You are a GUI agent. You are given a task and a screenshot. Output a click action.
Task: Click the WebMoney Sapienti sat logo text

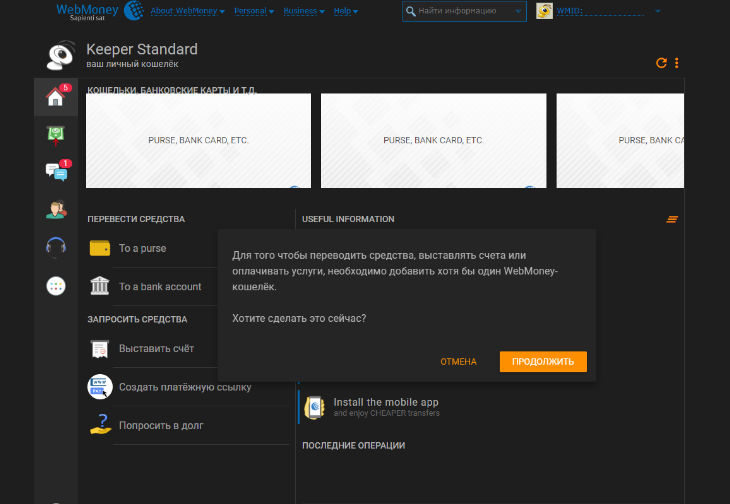[x=87, y=12]
